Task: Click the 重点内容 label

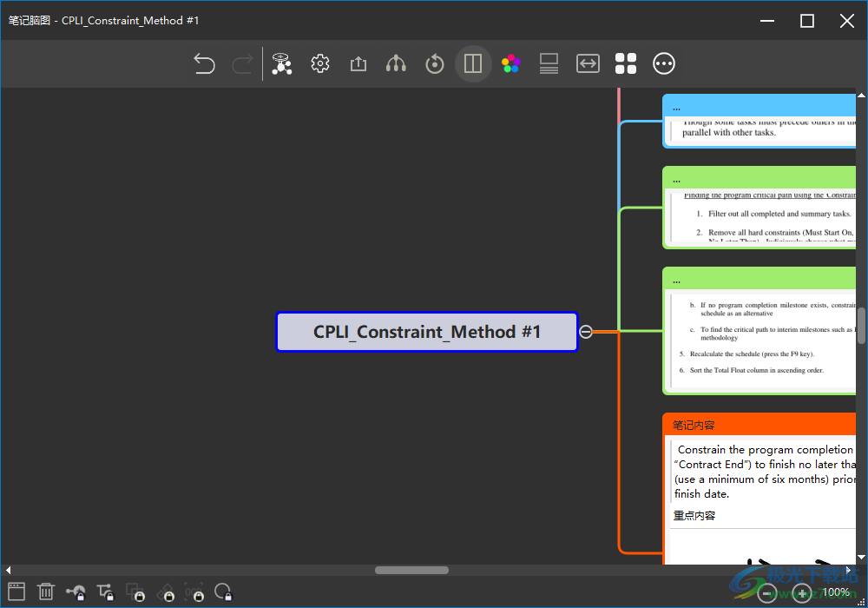Action: 694,516
